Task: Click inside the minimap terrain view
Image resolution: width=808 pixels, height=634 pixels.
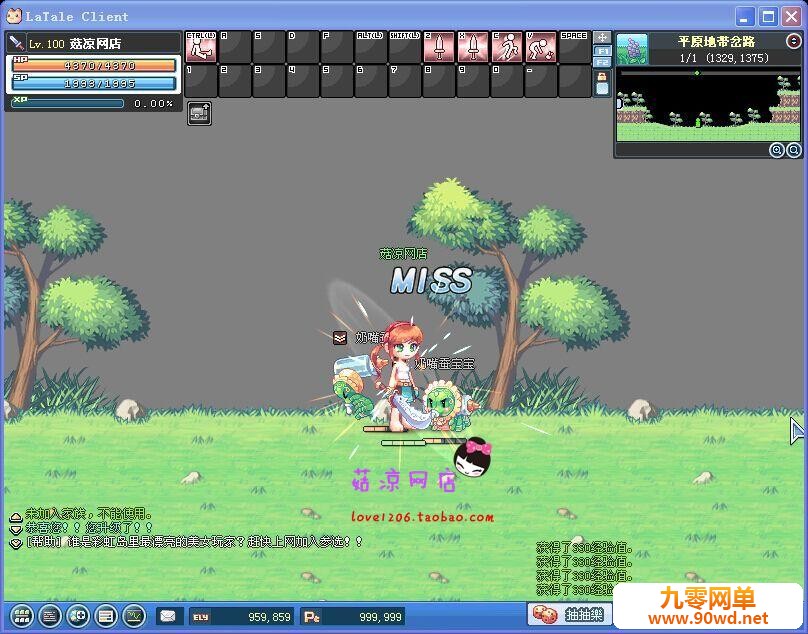Action: 708,105
